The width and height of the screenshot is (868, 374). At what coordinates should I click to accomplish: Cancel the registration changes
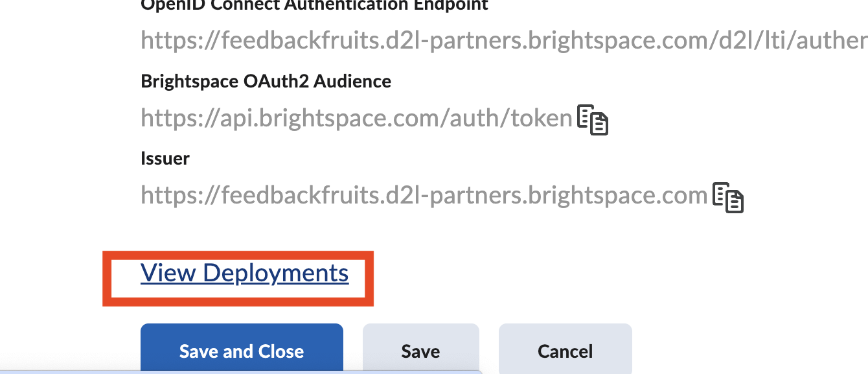coord(565,351)
